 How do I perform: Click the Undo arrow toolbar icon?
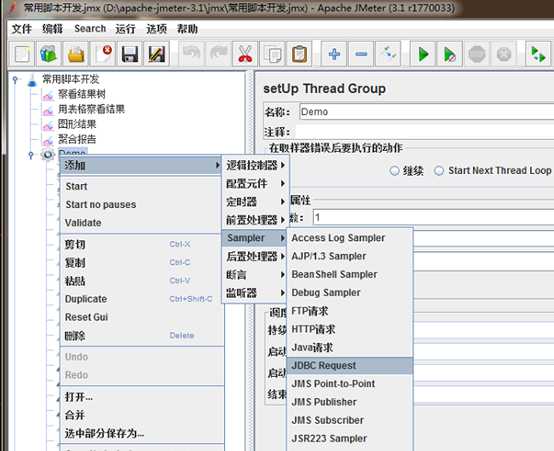tap(191, 54)
